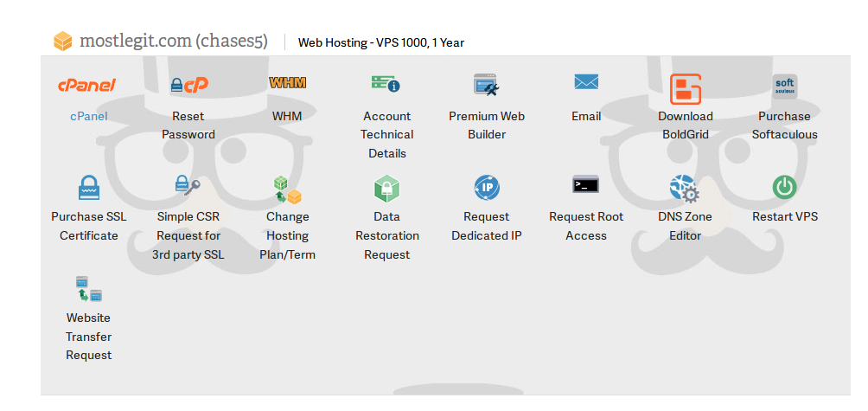Viewport: 868px width, 411px height.
Task: Click the Purchase SSL Certificate icon
Action: pyautogui.click(x=89, y=187)
